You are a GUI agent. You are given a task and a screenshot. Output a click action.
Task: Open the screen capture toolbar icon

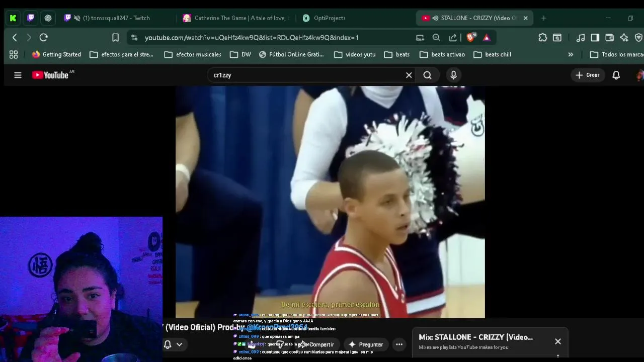(x=557, y=38)
